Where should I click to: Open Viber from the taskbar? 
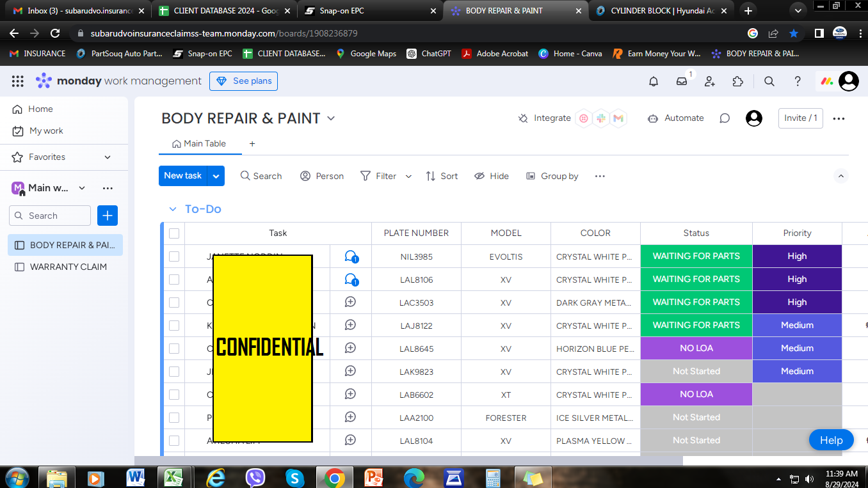255,476
